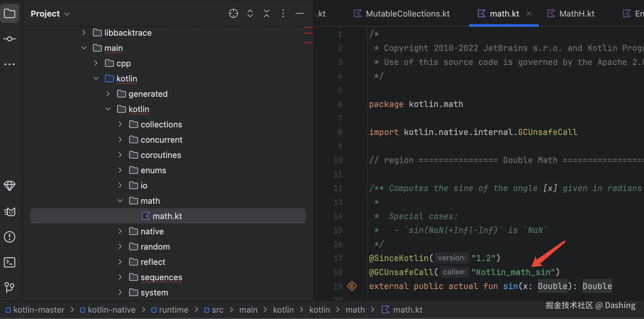
Task: Show more tool windows ellipsis
Action: coord(10,64)
